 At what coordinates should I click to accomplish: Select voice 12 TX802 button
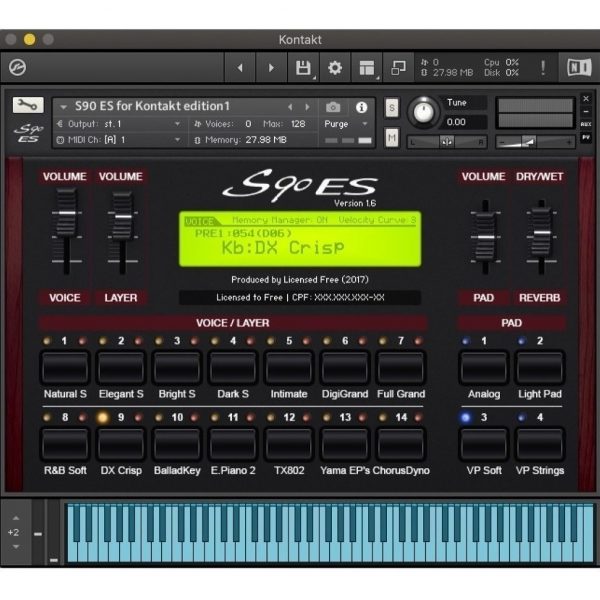[289, 444]
